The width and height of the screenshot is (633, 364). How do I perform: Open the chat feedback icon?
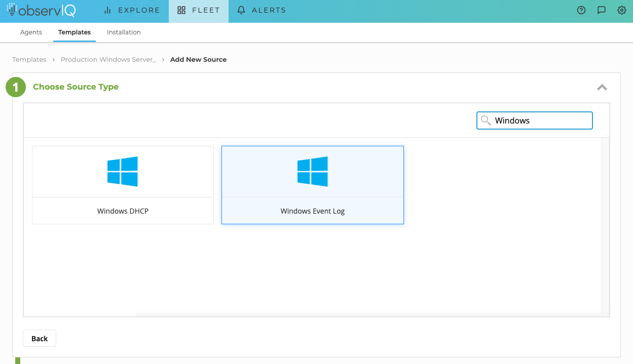coord(602,10)
